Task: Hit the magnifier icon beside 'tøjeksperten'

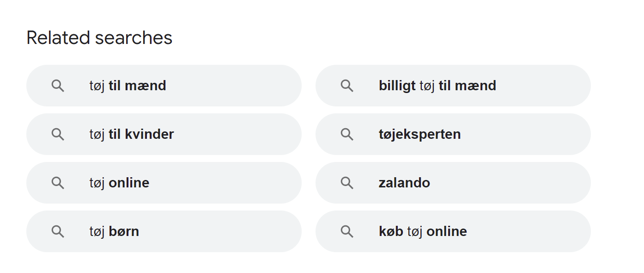Action: click(x=347, y=134)
